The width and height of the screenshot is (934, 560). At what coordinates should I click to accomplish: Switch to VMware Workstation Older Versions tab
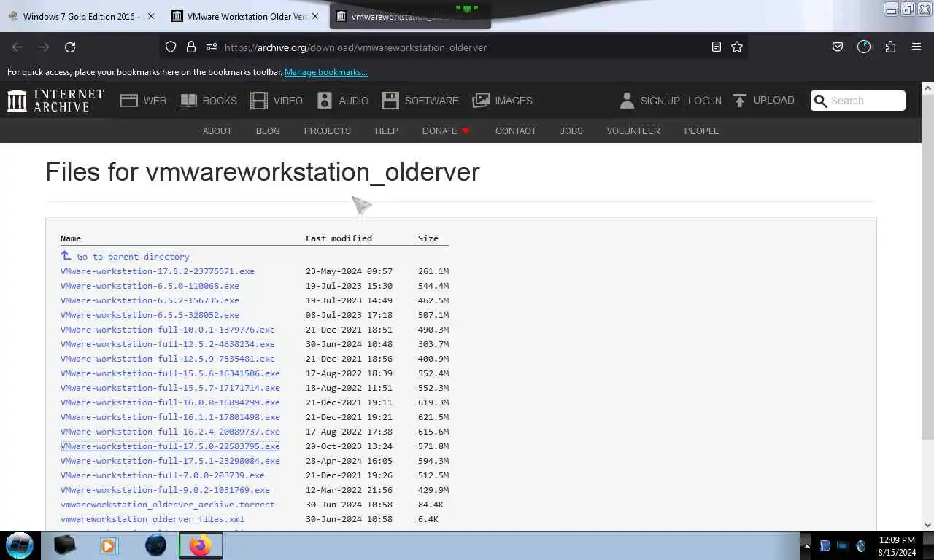pos(244,16)
